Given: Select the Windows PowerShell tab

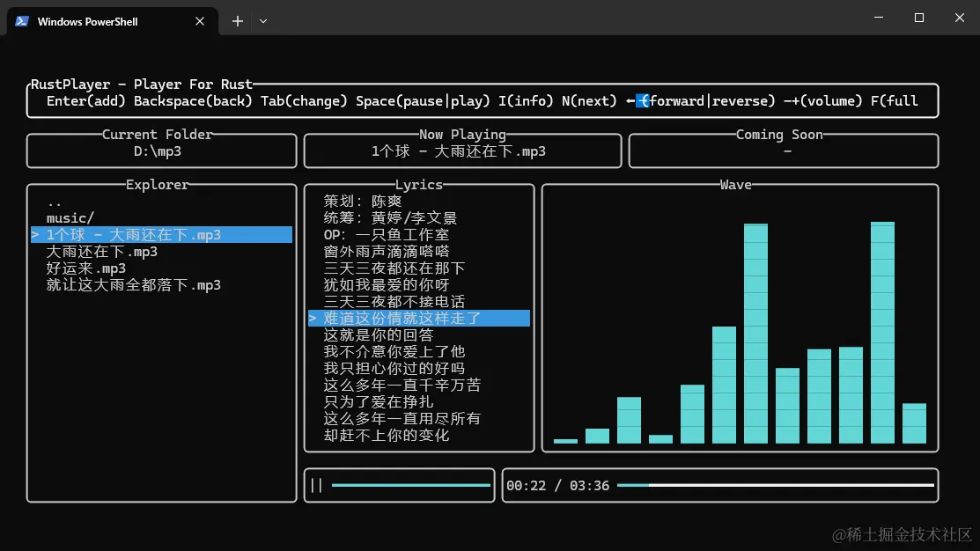Looking at the screenshot, I should (113, 21).
